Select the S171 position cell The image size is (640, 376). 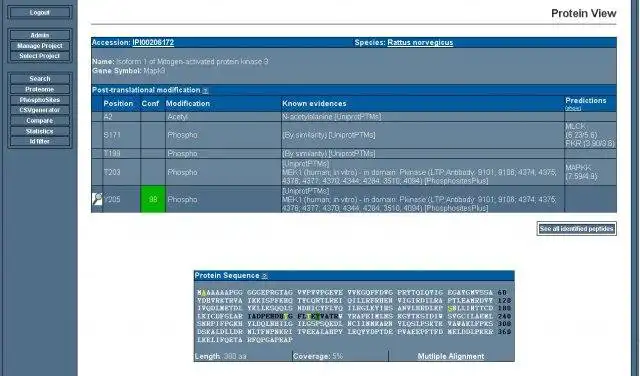122,135
